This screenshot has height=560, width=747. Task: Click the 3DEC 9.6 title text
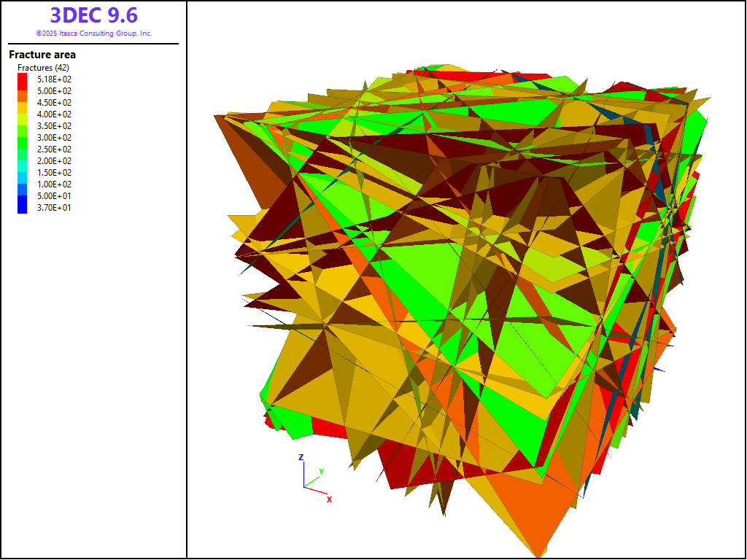[93, 15]
